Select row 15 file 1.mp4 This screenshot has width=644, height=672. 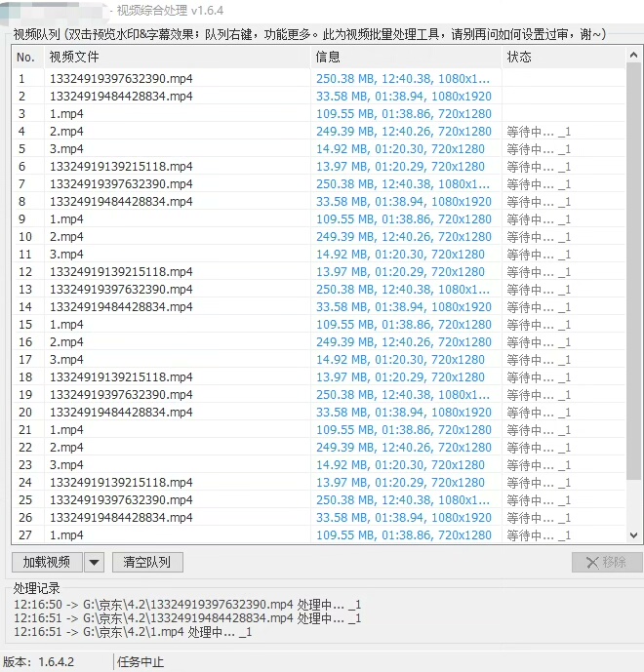click(66, 325)
